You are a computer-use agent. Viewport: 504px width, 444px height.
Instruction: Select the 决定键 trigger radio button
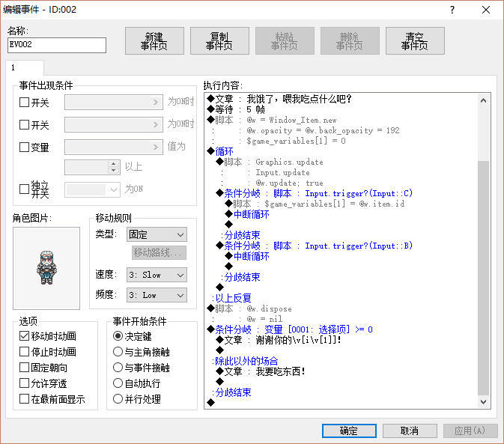[118, 336]
